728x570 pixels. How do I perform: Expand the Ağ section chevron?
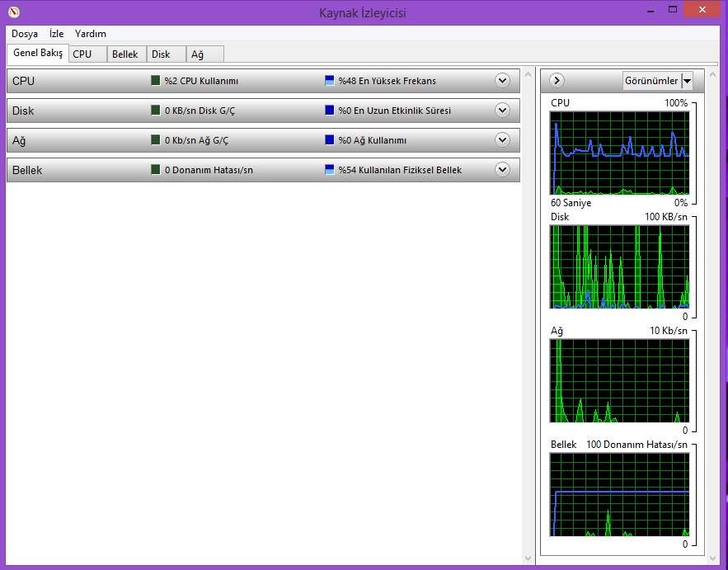click(x=502, y=140)
